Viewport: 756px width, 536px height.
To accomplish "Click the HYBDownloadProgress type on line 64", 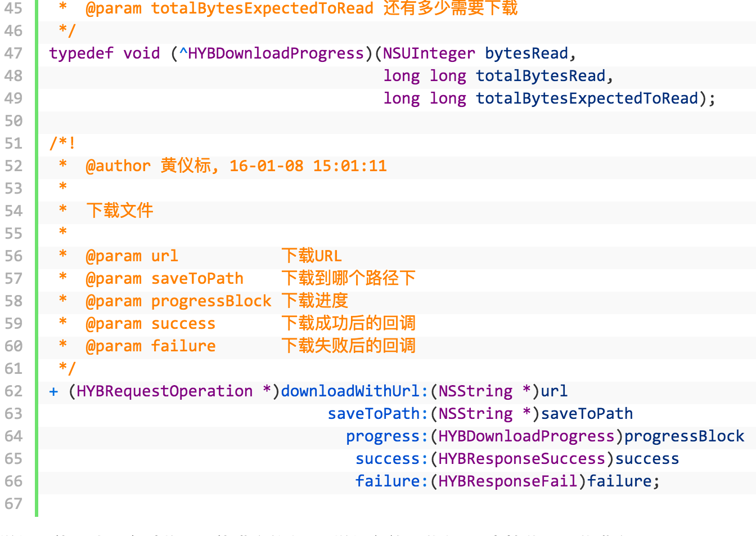I will tap(526, 436).
